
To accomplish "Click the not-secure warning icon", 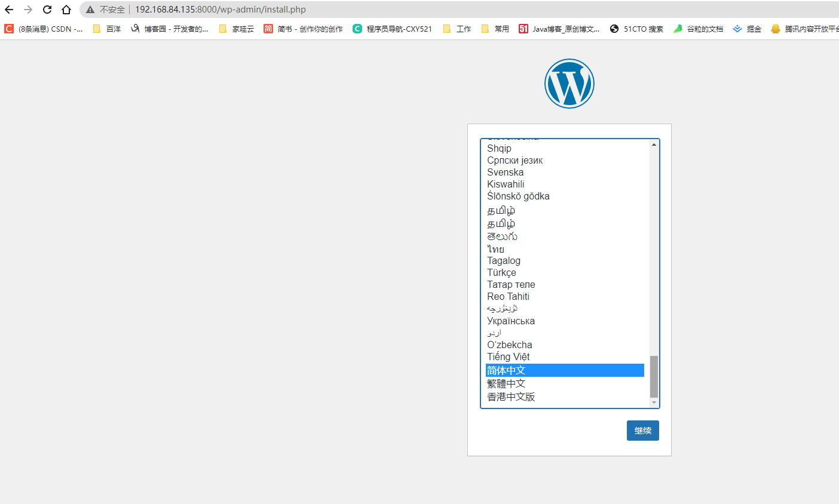I will 90,10.
